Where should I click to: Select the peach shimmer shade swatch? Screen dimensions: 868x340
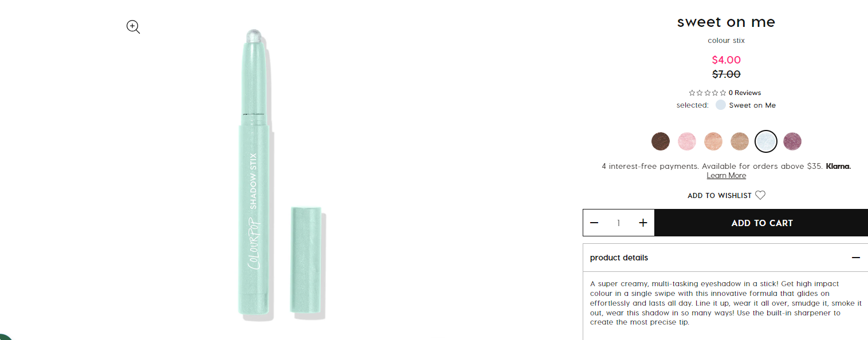click(713, 141)
